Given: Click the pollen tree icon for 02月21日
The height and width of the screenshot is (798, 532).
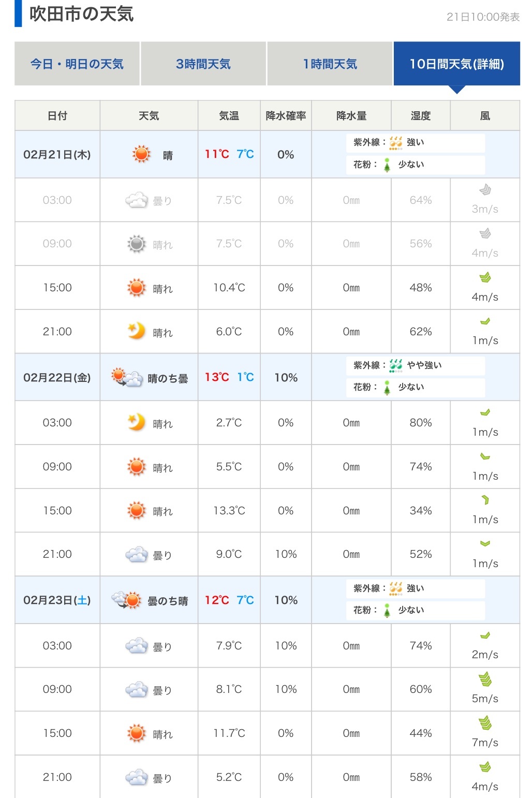Looking at the screenshot, I should (x=387, y=165).
